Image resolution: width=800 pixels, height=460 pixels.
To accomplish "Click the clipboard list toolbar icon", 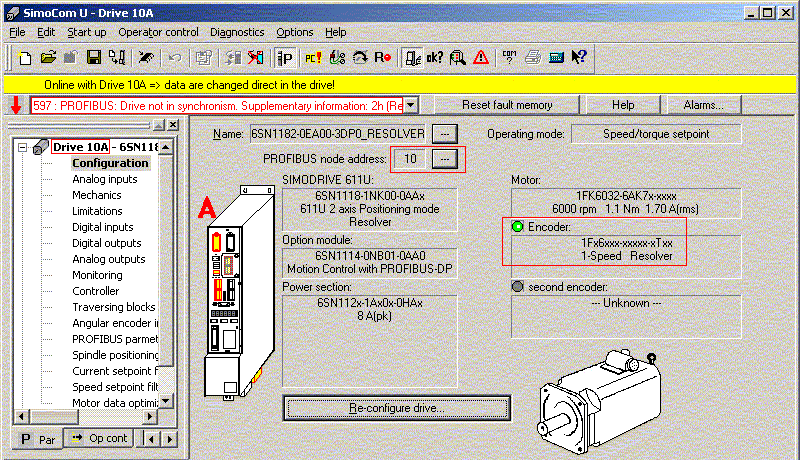I will click(204, 58).
